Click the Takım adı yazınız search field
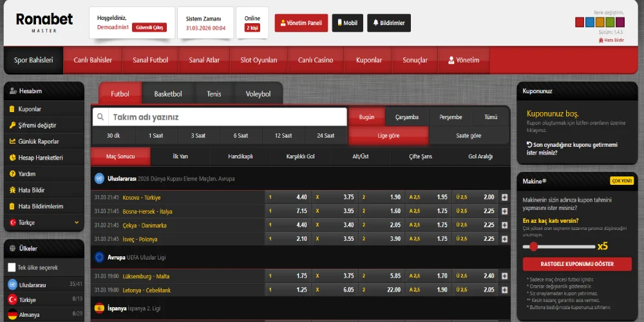Image resolution: width=644 pixels, height=322 pixels. click(x=227, y=117)
